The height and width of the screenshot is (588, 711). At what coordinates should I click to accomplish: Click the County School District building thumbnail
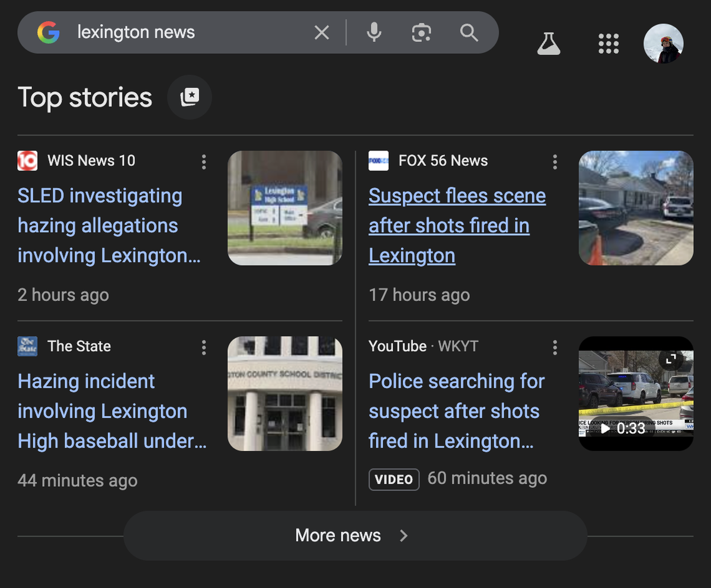[x=285, y=394]
